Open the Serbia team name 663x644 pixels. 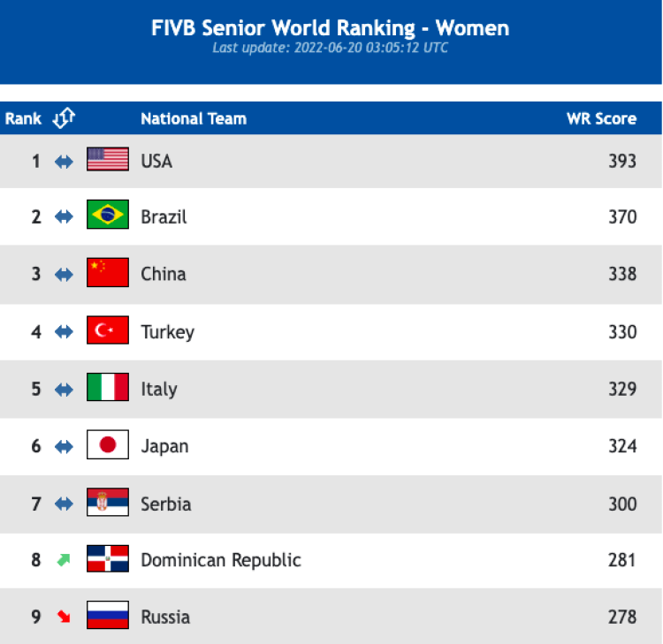[166, 504]
